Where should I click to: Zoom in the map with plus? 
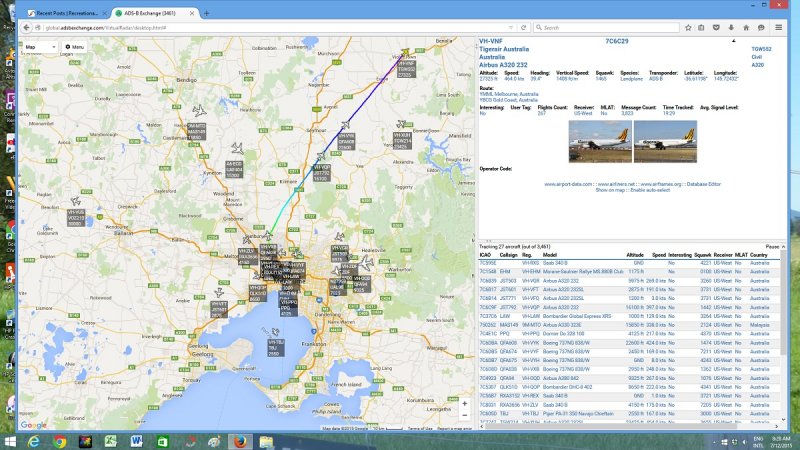point(465,404)
